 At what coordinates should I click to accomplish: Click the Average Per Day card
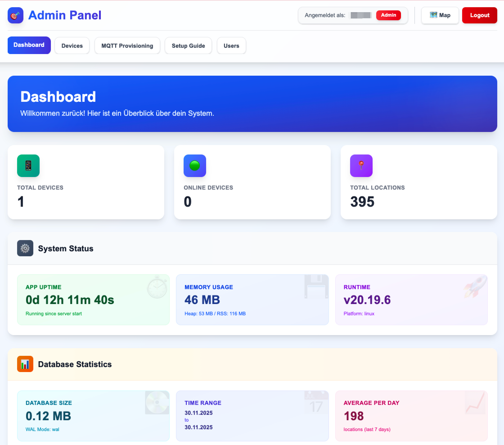[411, 416]
